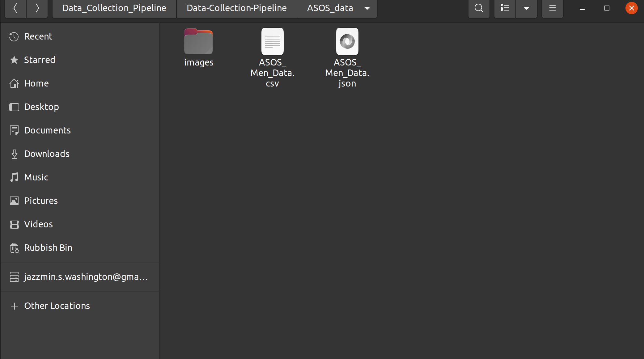Open the search icon in the toolbar
The image size is (644, 359).
[x=479, y=8]
